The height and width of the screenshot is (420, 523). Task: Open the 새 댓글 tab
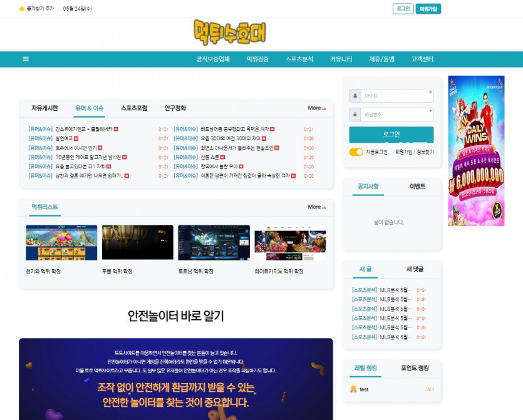coord(415,269)
